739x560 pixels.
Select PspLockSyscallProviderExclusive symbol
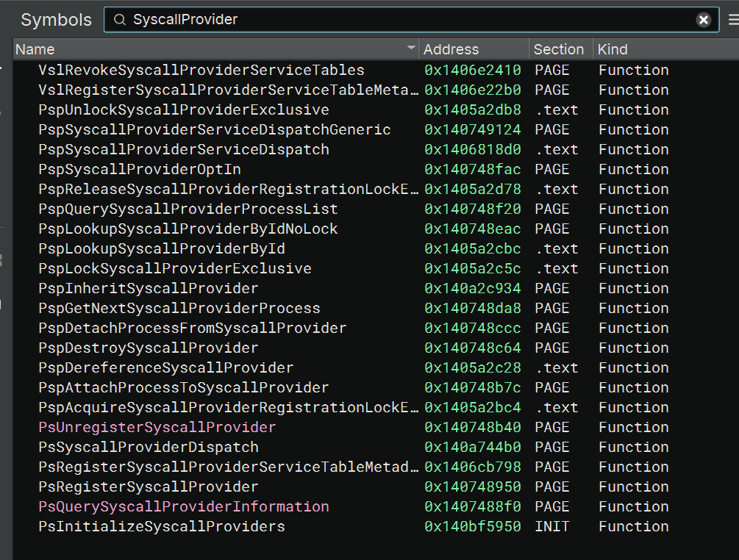(175, 268)
